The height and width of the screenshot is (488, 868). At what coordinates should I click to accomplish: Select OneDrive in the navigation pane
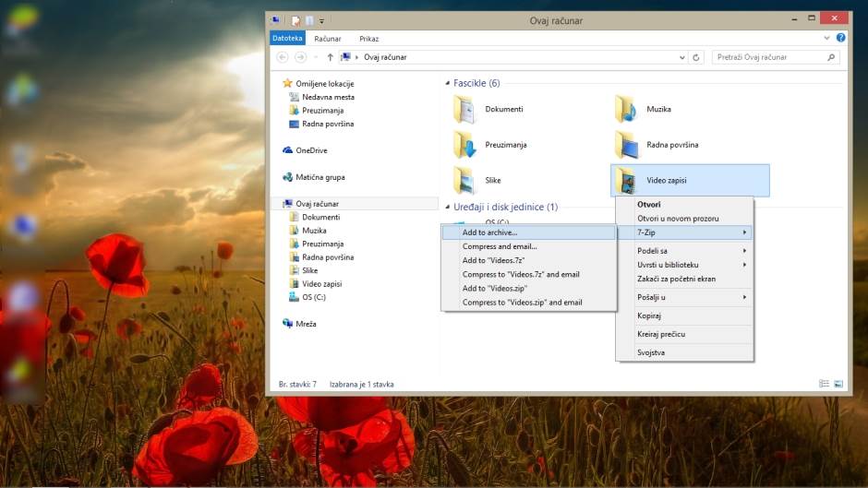311,150
